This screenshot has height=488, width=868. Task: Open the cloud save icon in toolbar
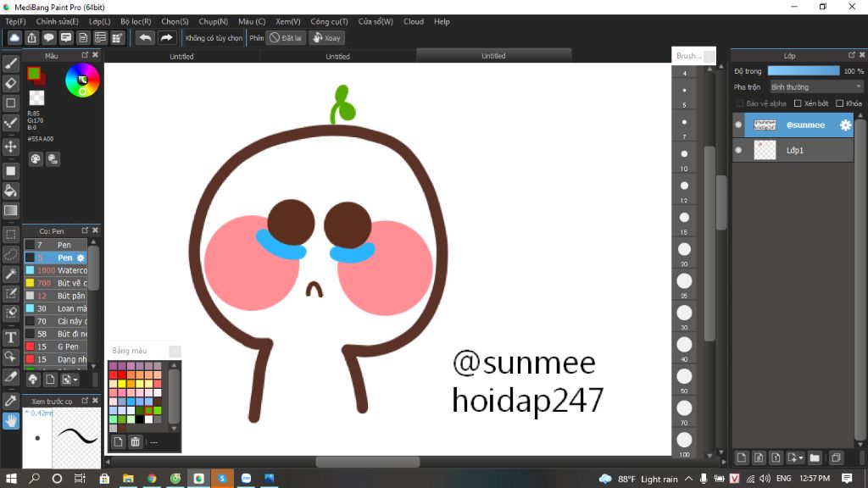point(14,37)
